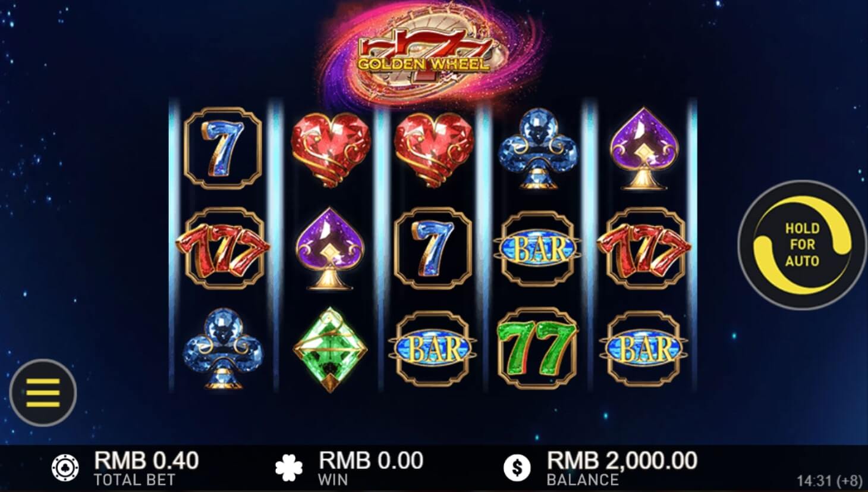Click the blue club in fourth reel
The width and height of the screenshot is (868, 492).
coord(538,148)
